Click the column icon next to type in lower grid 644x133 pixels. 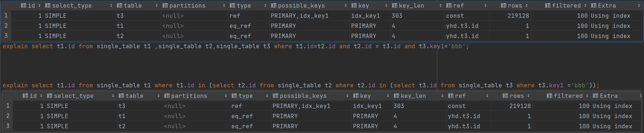click(234, 96)
